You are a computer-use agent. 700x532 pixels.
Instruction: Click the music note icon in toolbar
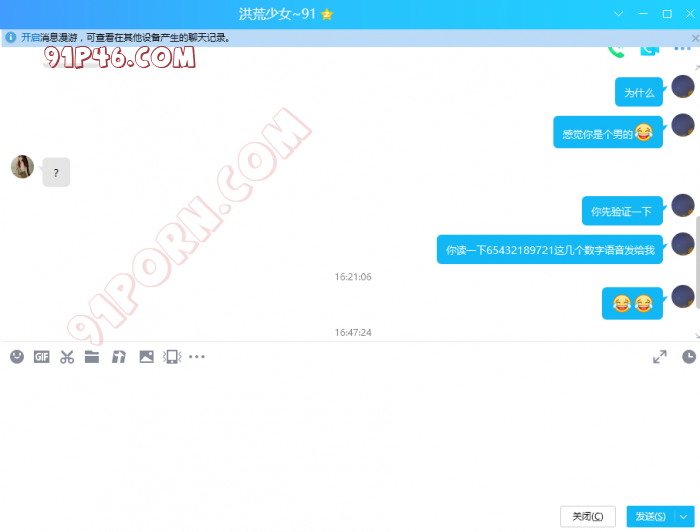click(x=118, y=357)
